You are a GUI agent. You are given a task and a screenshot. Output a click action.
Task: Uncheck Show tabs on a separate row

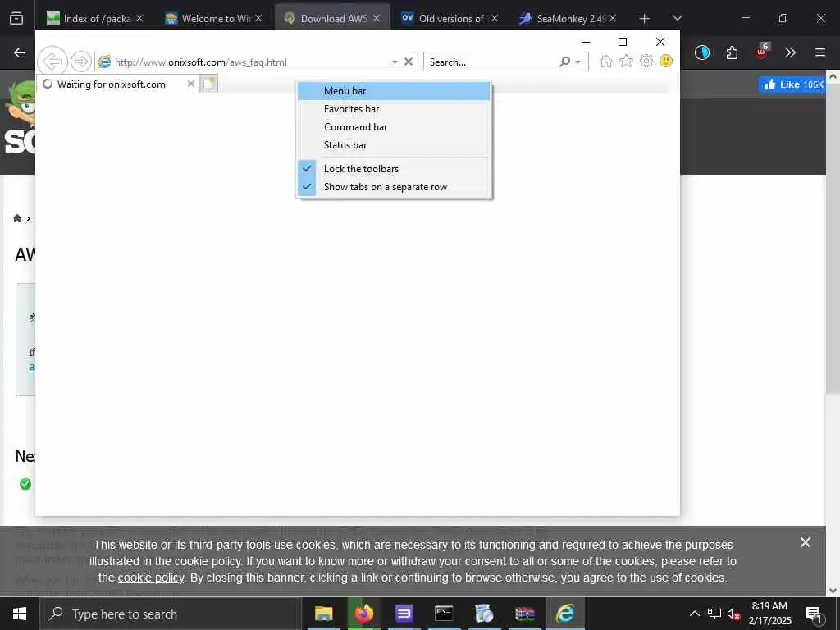[x=394, y=187]
